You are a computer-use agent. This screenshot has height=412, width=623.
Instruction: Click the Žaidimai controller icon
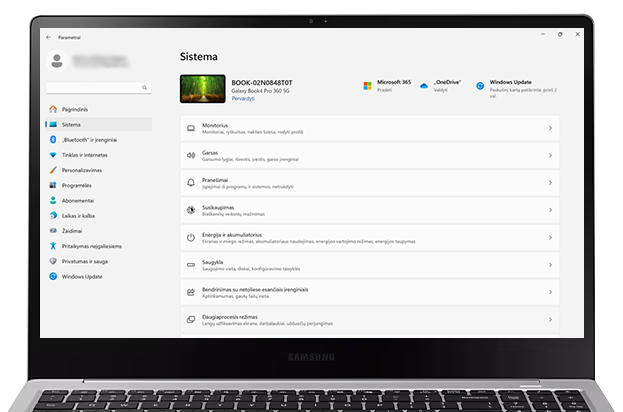click(53, 230)
